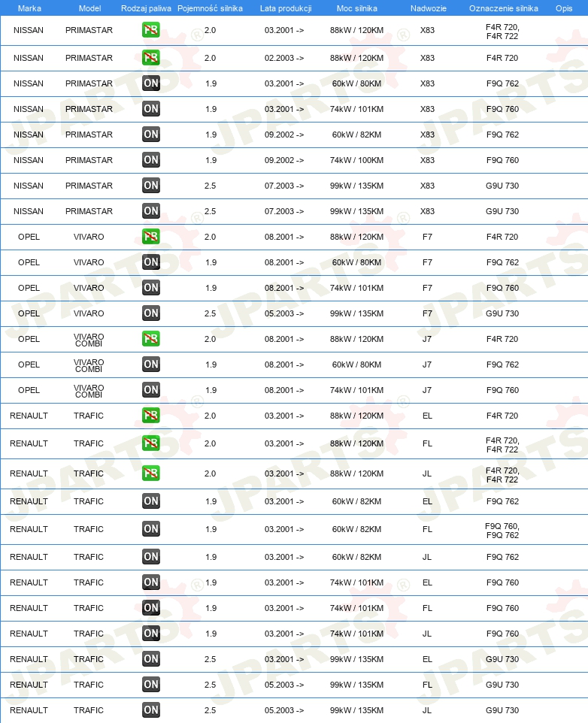588x723 pixels.
Task: Select the ON icon for Primastar 74kW / 101KM
Action: 151,109
